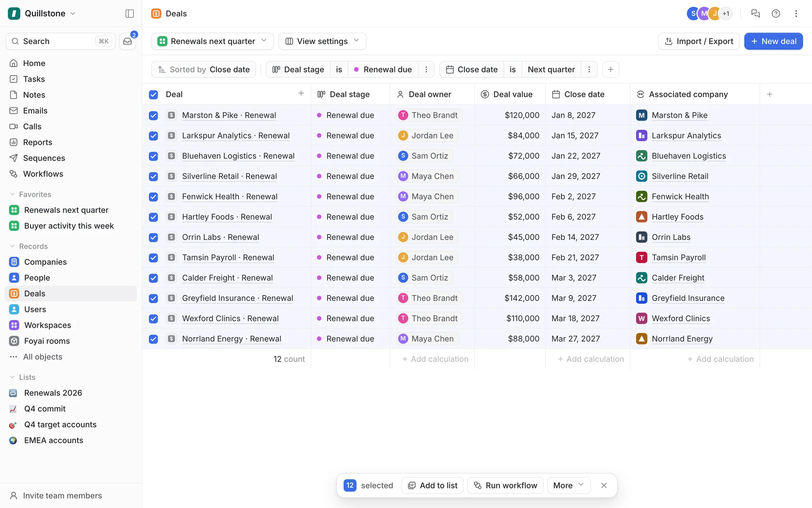Screen dimensions: 812x508
Task: Open the inbox notifications icon
Action: [x=128, y=41]
